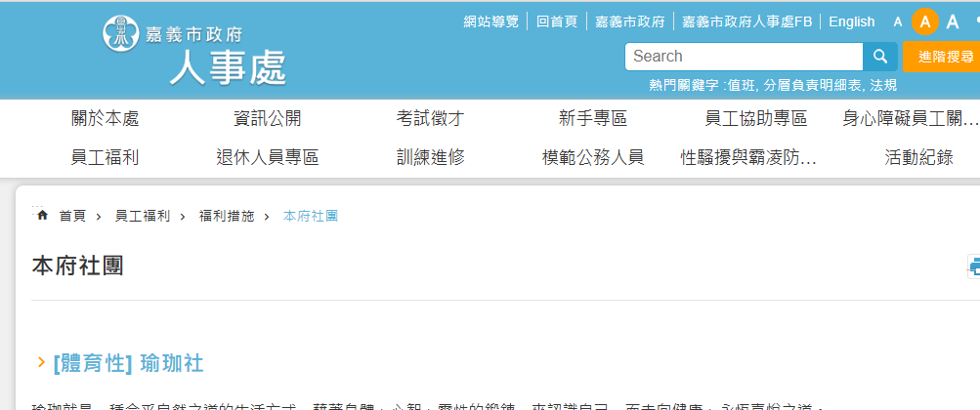Viewport: 980px width, 410px height.
Task: Switch site language to English
Action: (851, 21)
